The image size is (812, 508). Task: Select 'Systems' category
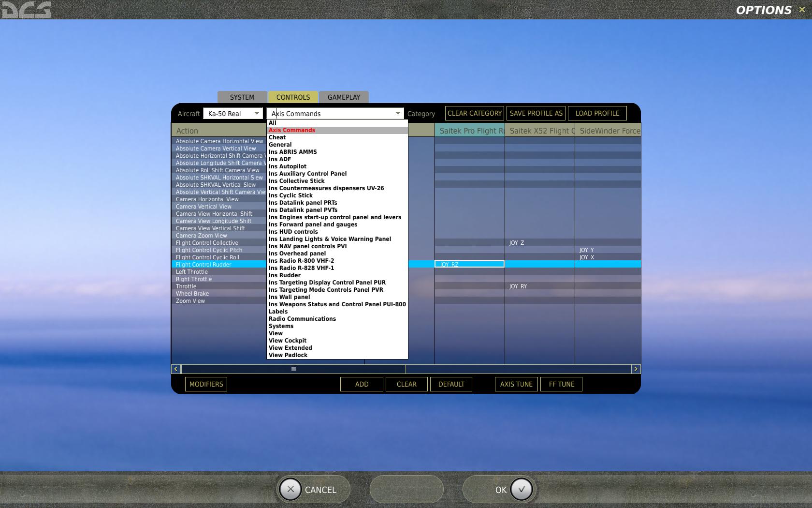337,326
